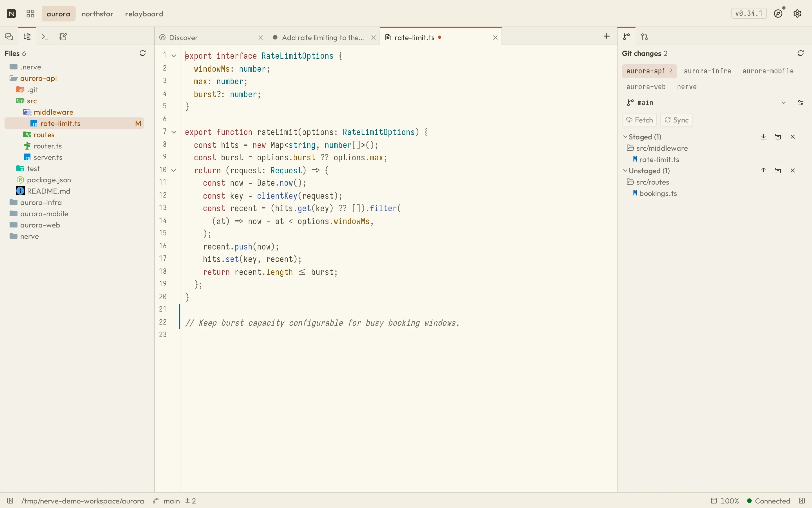The image size is (812, 508).
Task: Toggle the right panel from status bar
Action: (802, 501)
